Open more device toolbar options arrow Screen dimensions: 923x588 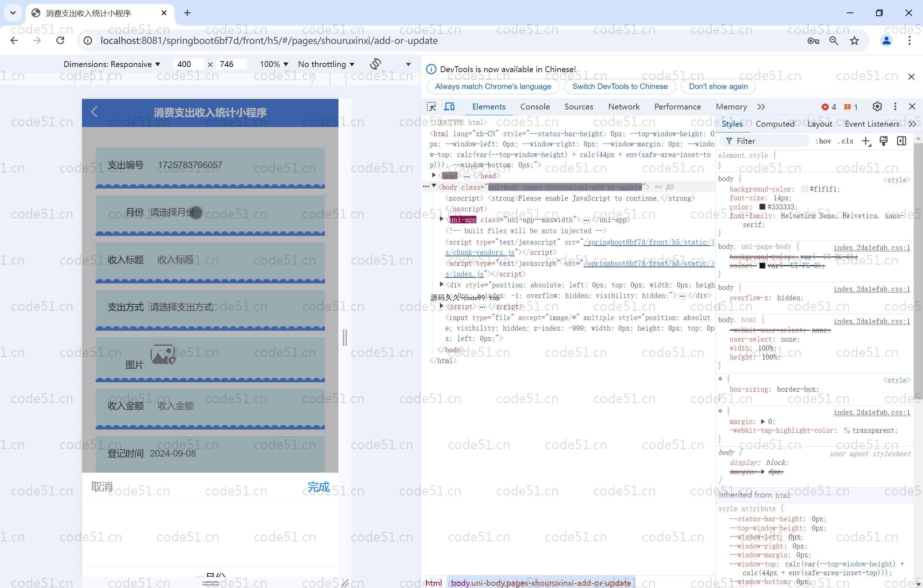click(x=408, y=64)
